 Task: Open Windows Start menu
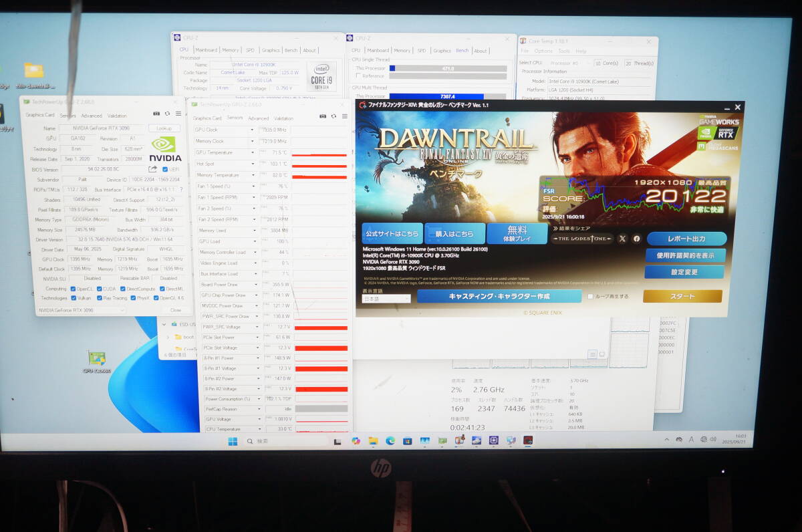point(233,441)
